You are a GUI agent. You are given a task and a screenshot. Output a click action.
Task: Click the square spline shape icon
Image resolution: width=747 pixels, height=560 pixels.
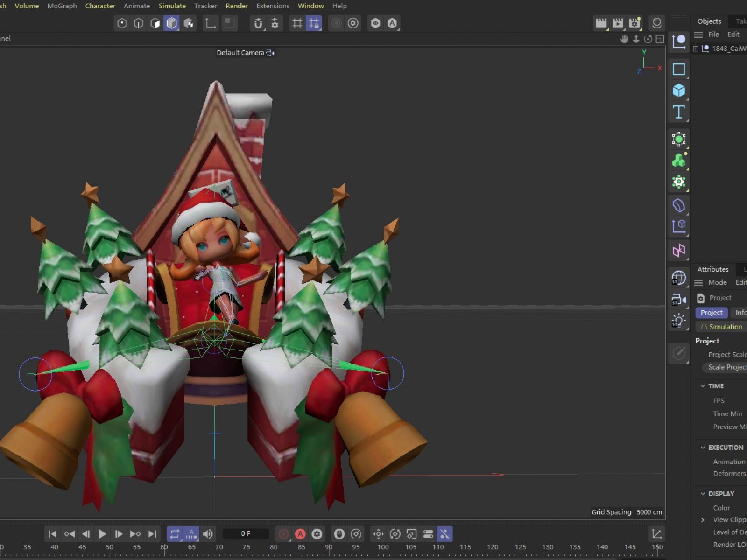pyautogui.click(x=679, y=69)
